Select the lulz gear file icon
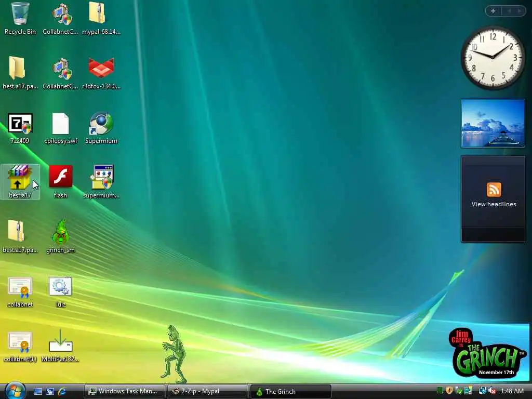The width and height of the screenshot is (532, 399). point(60,292)
